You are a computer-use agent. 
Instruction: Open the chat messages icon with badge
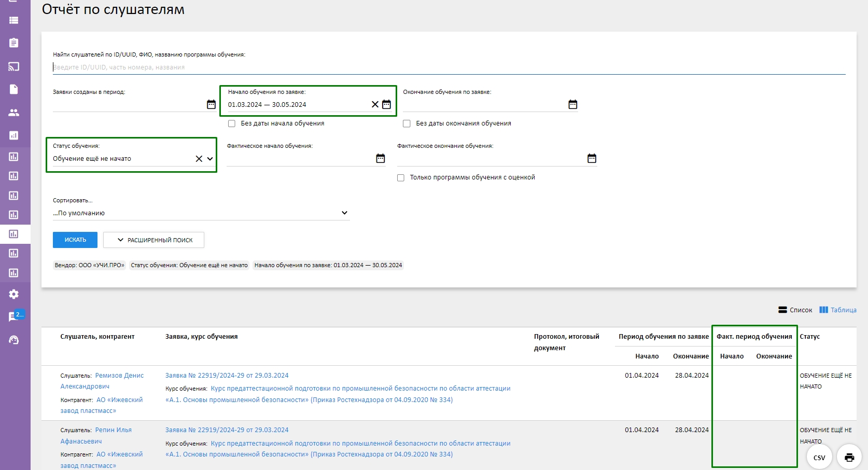coord(16,316)
